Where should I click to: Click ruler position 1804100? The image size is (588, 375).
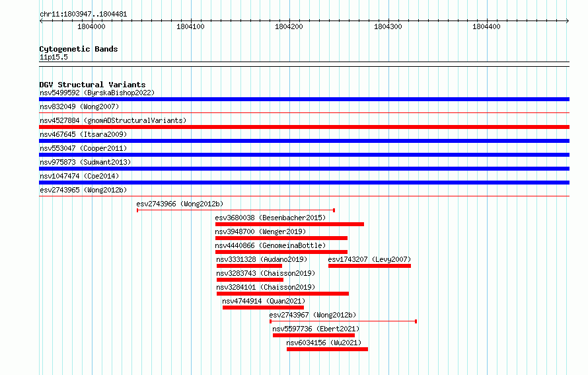(x=190, y=26)
